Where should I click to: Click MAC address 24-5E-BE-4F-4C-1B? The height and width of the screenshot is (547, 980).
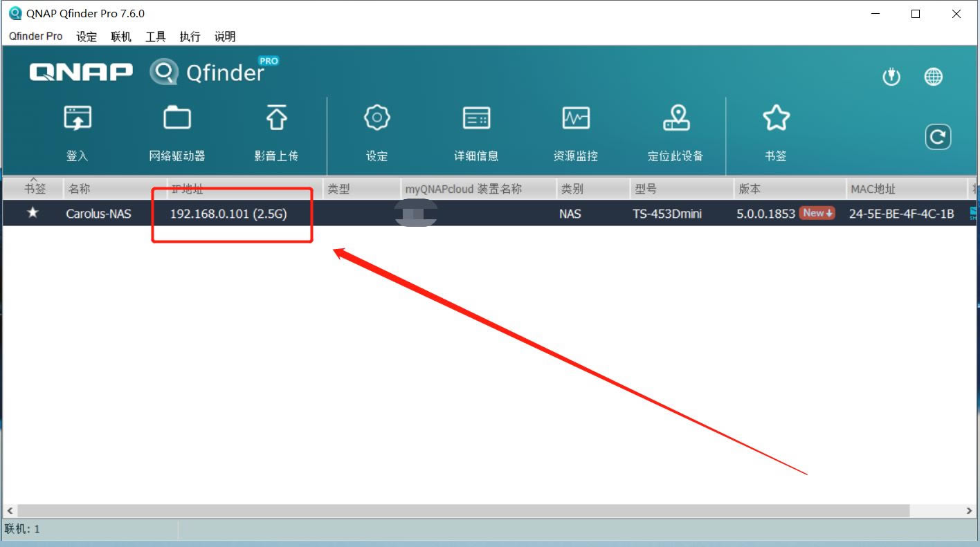pos(901,214)
